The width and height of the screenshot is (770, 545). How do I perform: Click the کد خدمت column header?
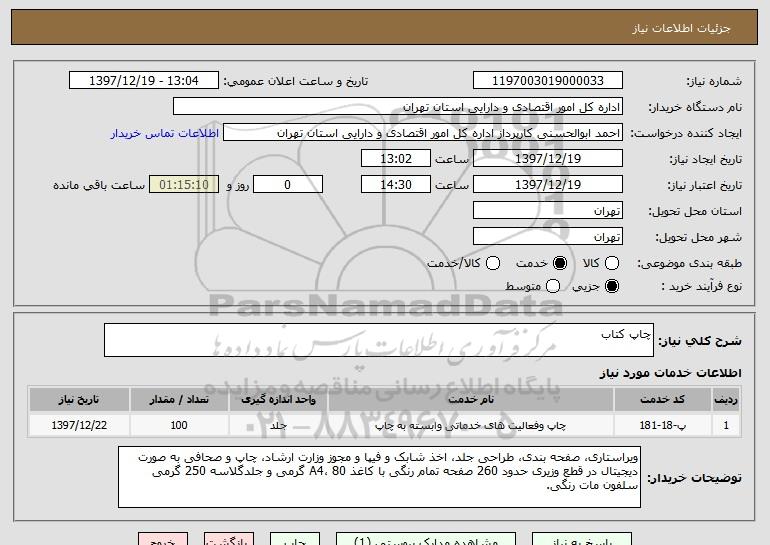tap(662, 400)
